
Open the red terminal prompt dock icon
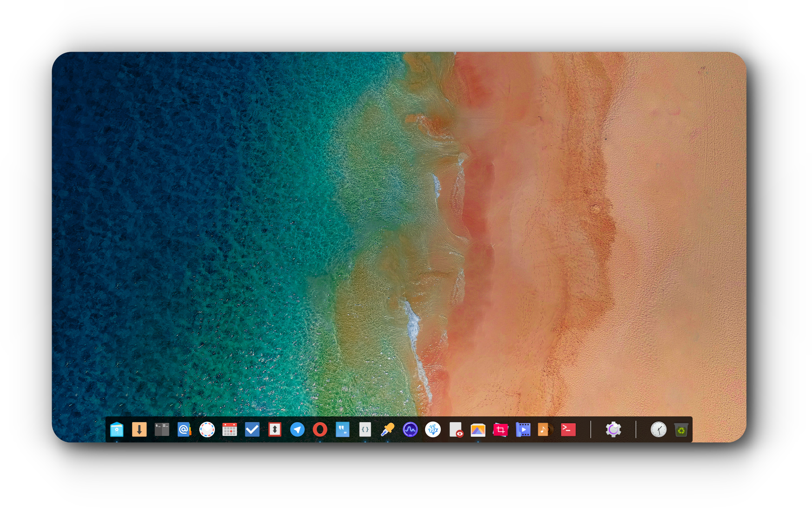click(x=568, y=430)
